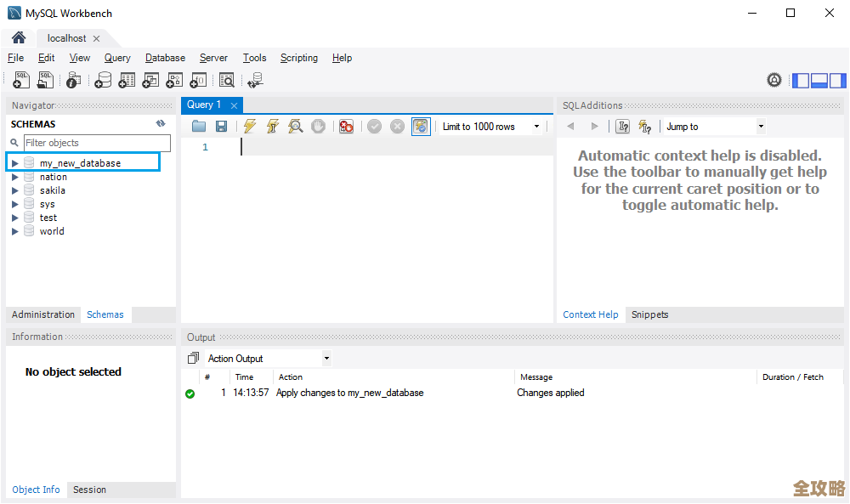Click the create new table icon
Image resolution: width=850 pixels, height=504 pixels.
tap(127, 80)
